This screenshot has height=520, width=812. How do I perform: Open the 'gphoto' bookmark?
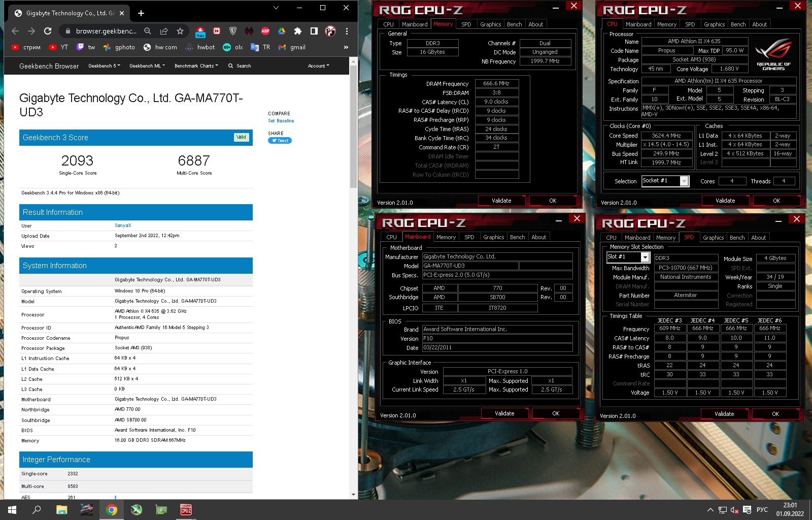click(x=119, y=47)
